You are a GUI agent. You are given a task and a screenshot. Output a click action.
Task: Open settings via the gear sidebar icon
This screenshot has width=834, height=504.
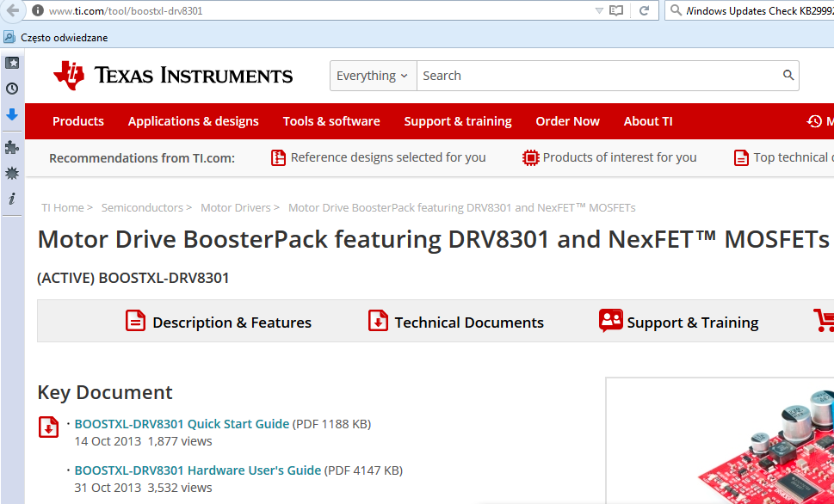tap(12, 173)
